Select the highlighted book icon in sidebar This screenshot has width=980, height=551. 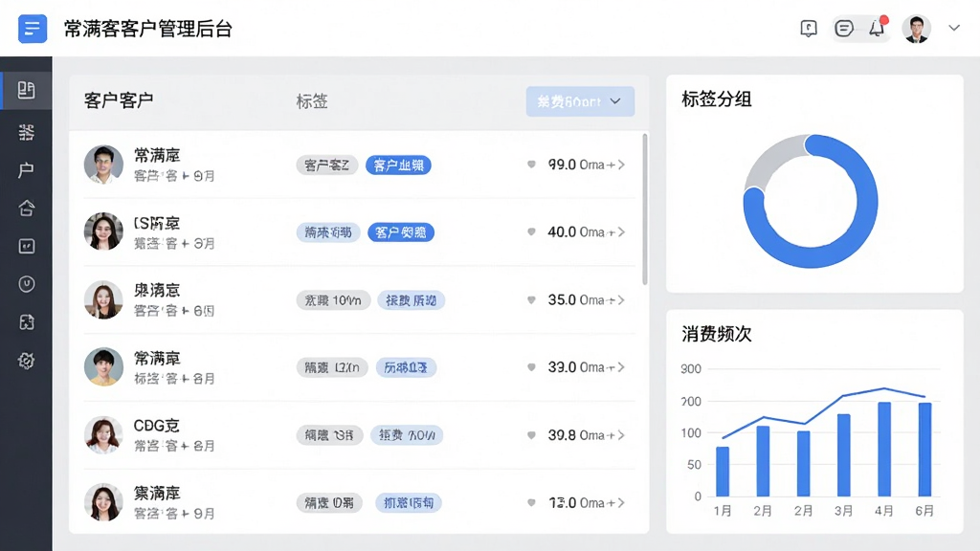26,91
